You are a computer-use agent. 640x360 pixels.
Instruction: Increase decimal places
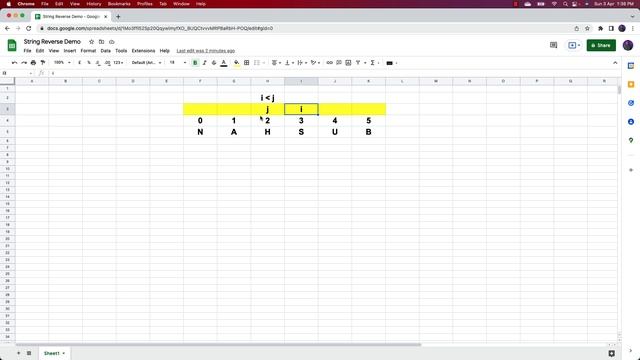107,63
